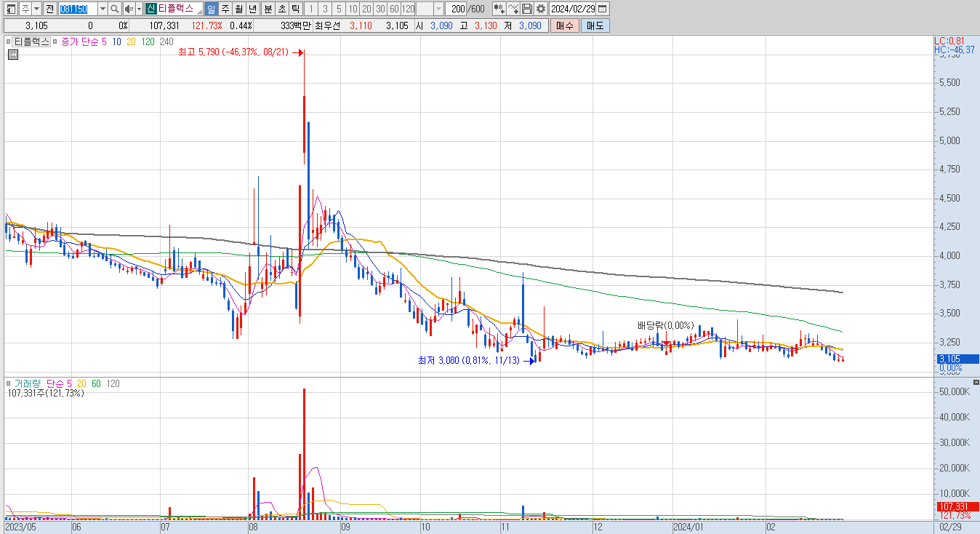
Task: Click the 종가 단순 moving average label
Action: click(79, 42)
